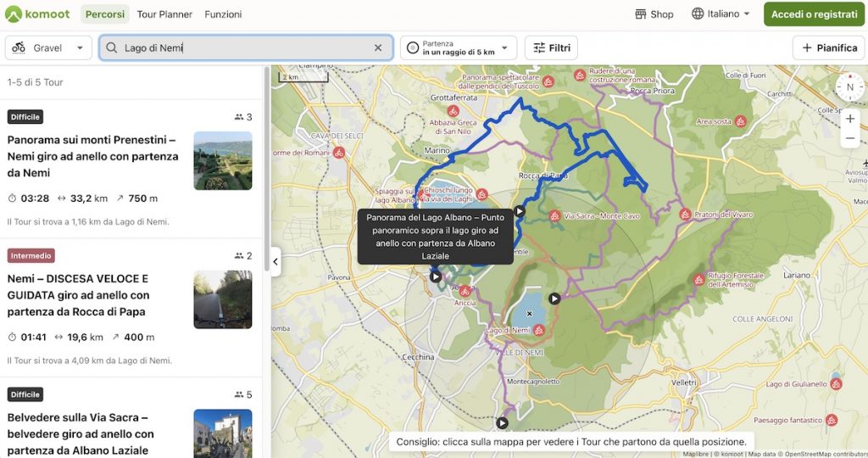
Task: Open the Filtri filter panel
Action: click(551, 47)
